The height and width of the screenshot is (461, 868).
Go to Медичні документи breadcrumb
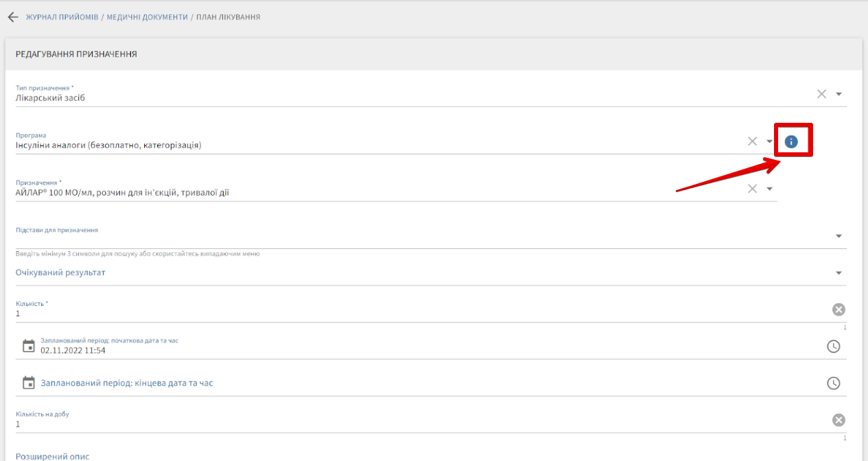coord(147,17)
